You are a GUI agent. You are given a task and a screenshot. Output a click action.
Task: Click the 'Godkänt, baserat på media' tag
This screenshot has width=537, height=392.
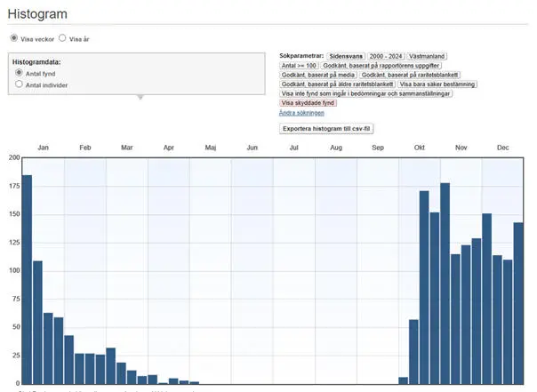tap(318, 75)
